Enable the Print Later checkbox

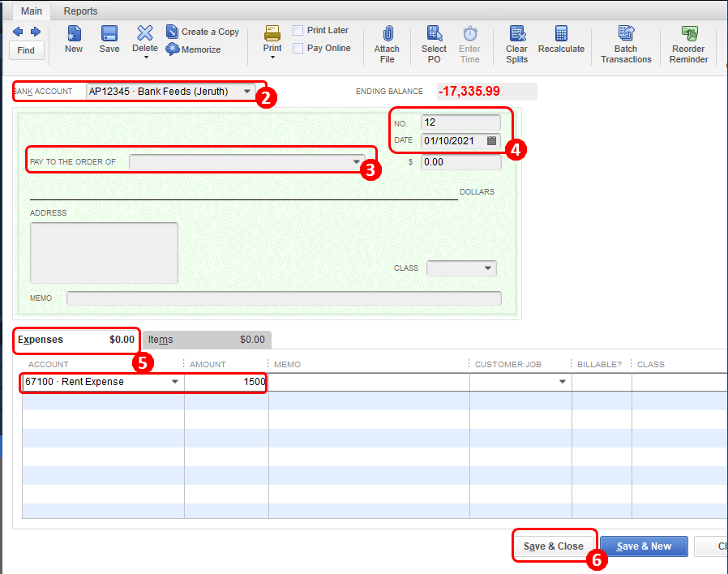coord(298,30)
